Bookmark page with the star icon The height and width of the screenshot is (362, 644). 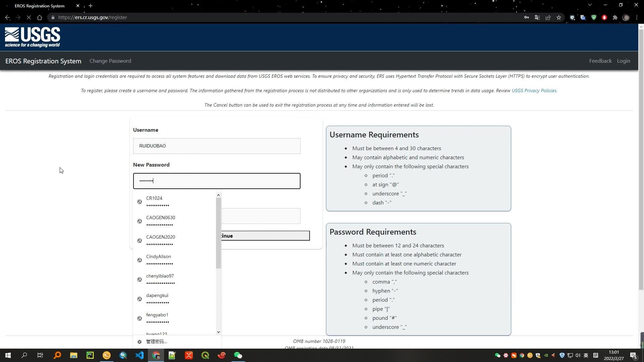tap(559, 17)
